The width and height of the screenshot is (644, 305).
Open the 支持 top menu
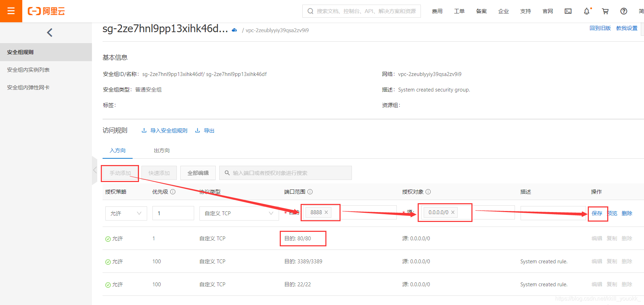pyautogui.click(x=526, y=11)
